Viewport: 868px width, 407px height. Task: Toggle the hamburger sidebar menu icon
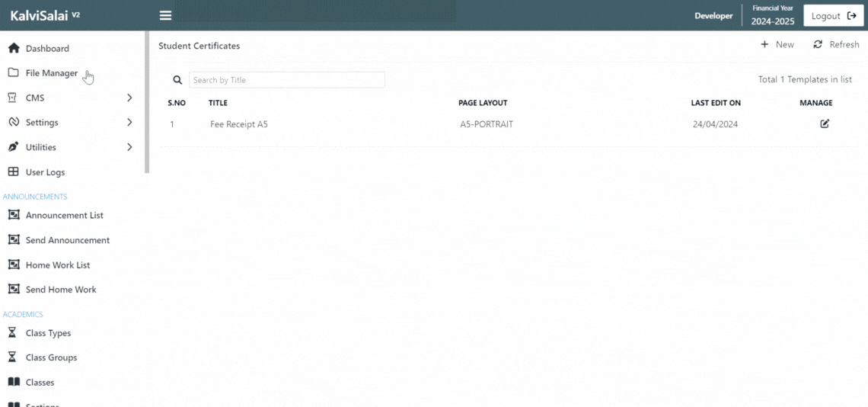(x=165, y=15)
